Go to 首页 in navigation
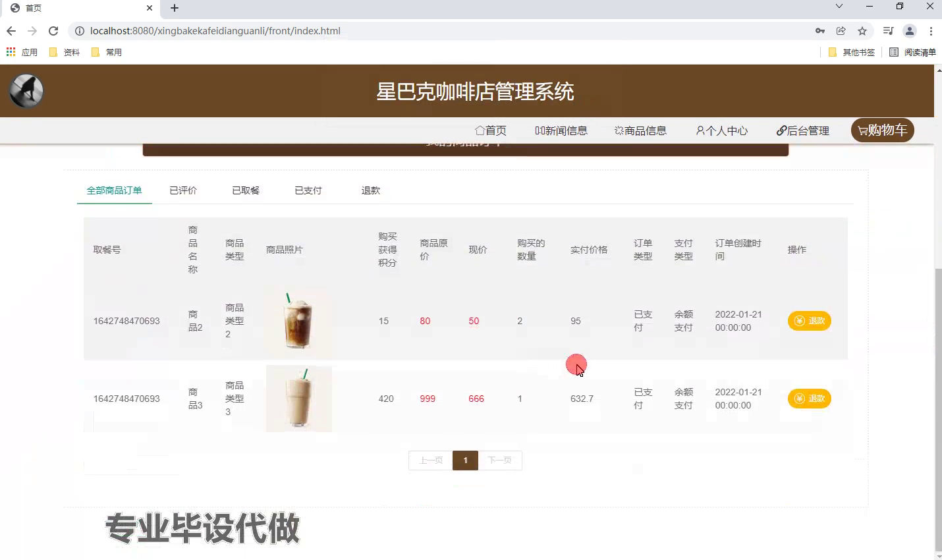Image resolution: width=942 pixels, height=560 pixels. (491, 130)
